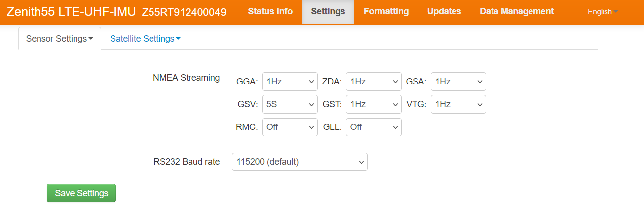Open the GST rate dropdown
Screen dimensions: 644x210
[x=374, y=104]
